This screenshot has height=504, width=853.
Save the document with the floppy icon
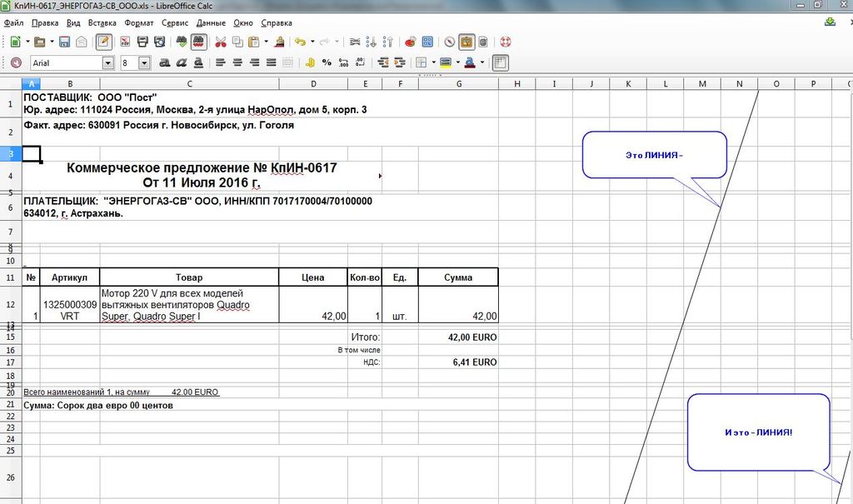pyautogui.click(x=64, y=42)
